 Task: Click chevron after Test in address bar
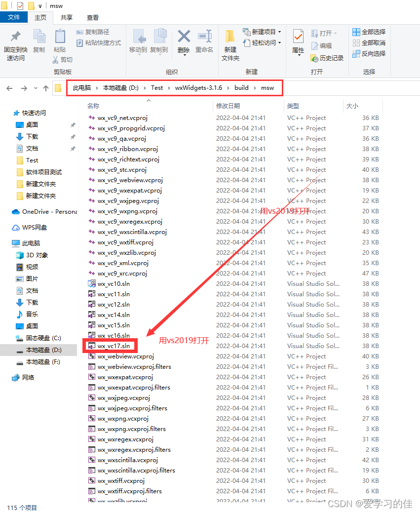coord(169,88)
